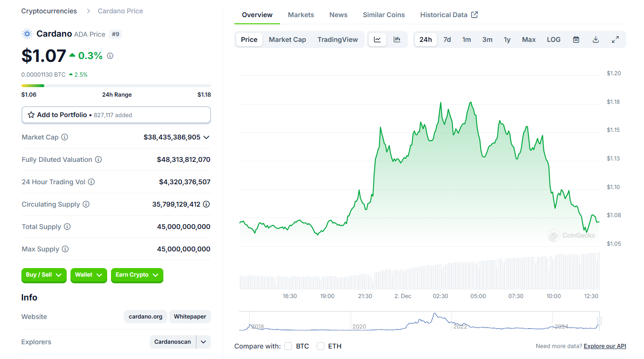644x359 pixels.
Task: Click the breadcrumb chevron separator
Action: click(x=89, y=11)
